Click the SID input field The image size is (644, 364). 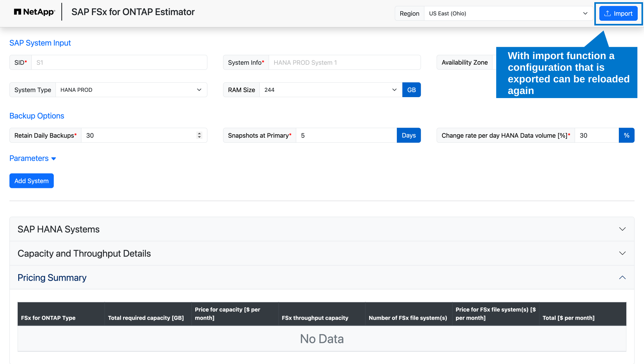[119, 63]
